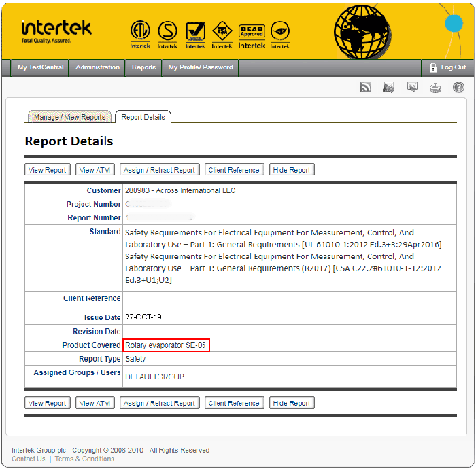Click the padlock Log Out icon
The image size is (476, 471).
tap(433, 67)
